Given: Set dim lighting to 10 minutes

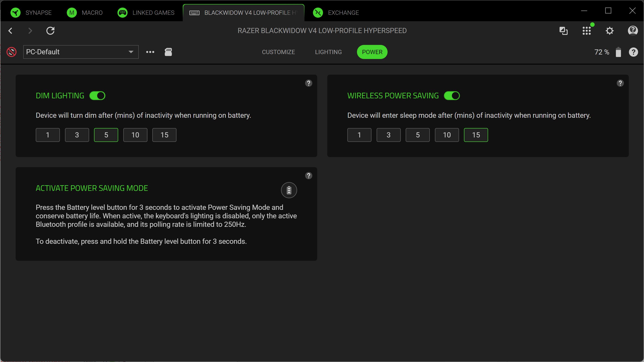Looking at the screenshot, I should 135,135.
